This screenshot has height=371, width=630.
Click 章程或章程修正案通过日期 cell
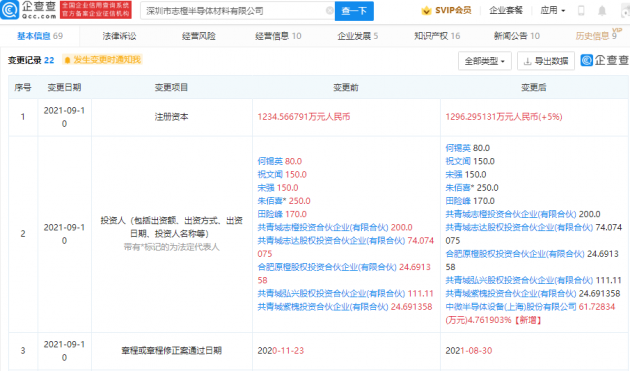click(x=172, y=351)
